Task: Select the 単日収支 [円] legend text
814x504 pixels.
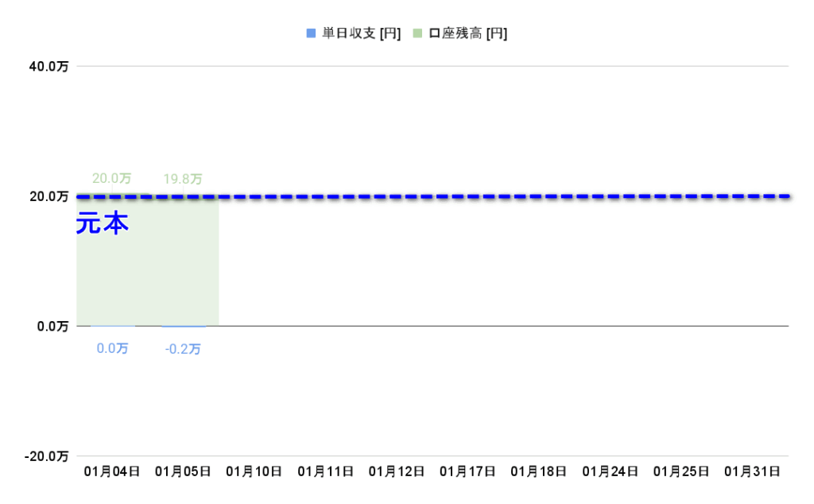Action: tap(361, 33)
